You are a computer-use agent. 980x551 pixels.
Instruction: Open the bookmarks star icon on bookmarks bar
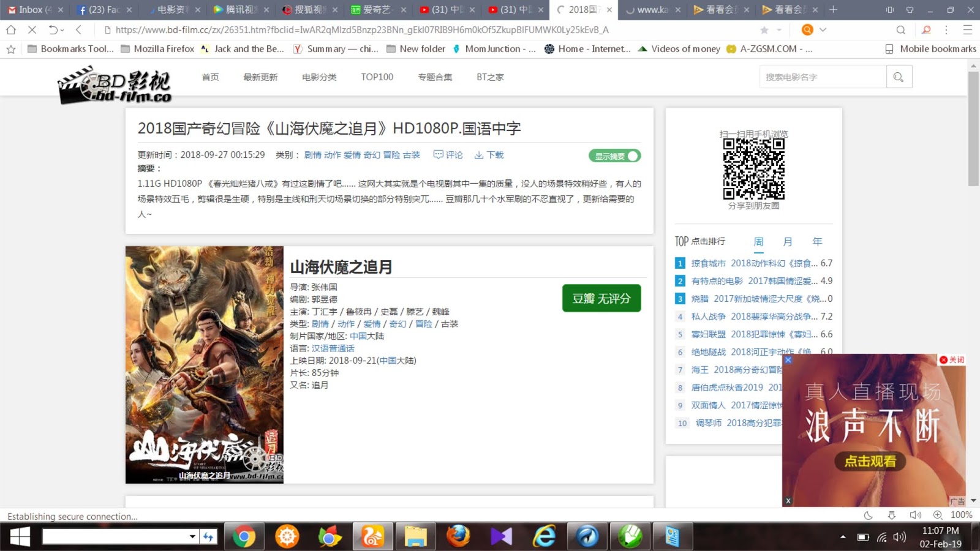coord(11,49)
